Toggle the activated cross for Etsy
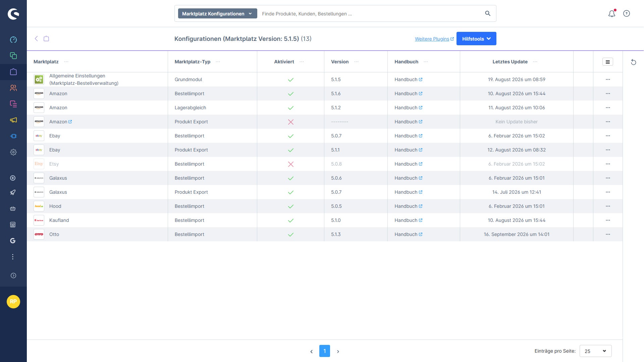 (291, 164)
